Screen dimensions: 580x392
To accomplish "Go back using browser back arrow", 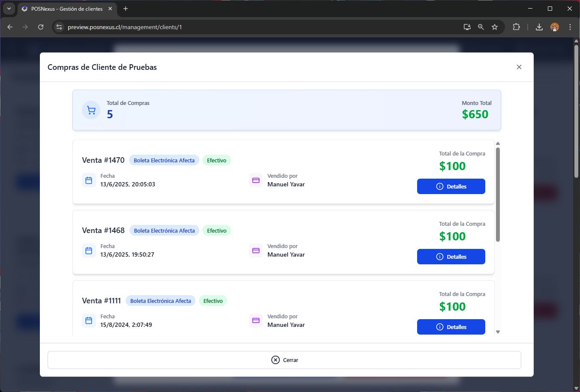I will pyautogui.click(x=10, y=27).
